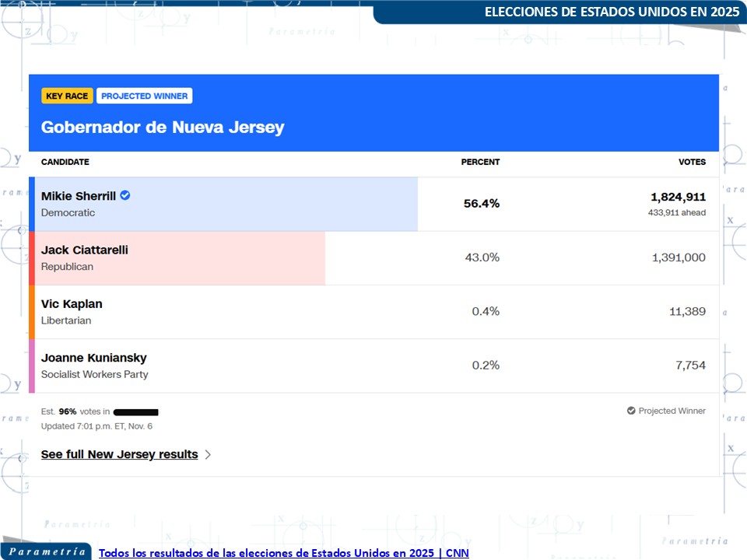Click the Parametria logo in the bottom corner
Image resolution: width=747 pixels, height=560 pixels.
pyautogui.click(x=47, y=551)
